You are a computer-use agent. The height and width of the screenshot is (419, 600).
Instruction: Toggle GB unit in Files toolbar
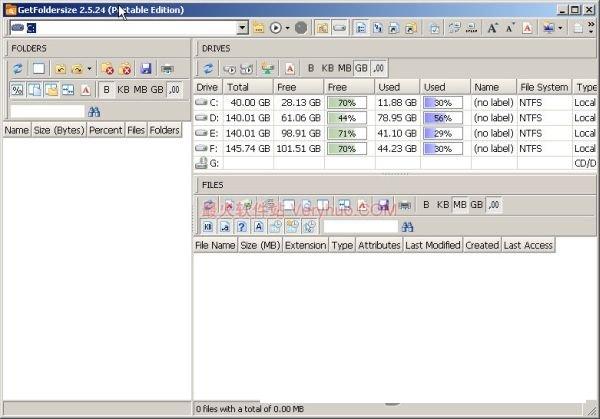point(477,205)
